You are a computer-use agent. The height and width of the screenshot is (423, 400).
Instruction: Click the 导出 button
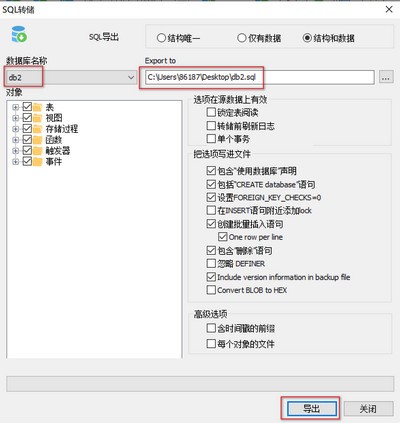click(312, 408)
